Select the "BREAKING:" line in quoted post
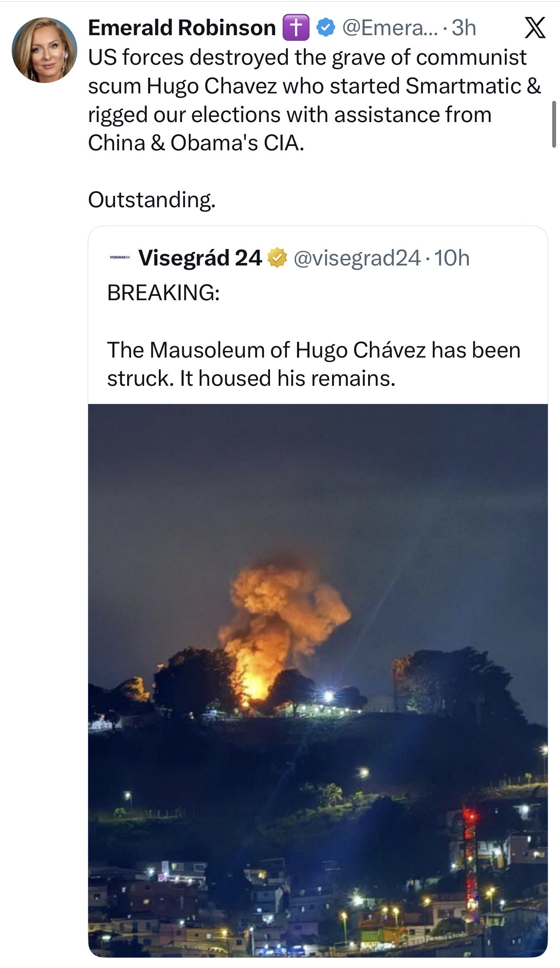560x968 pixels. click(163, 292)
